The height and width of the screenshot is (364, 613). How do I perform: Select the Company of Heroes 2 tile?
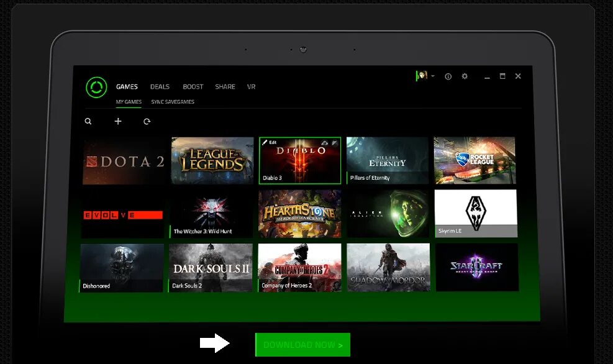pyautogui.click(x=299, y=268)
